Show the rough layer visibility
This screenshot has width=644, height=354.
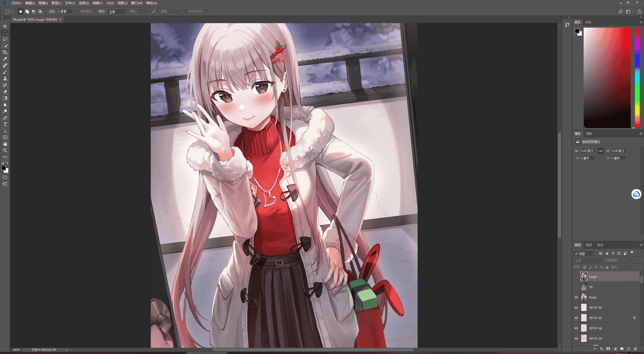point(576,277)
